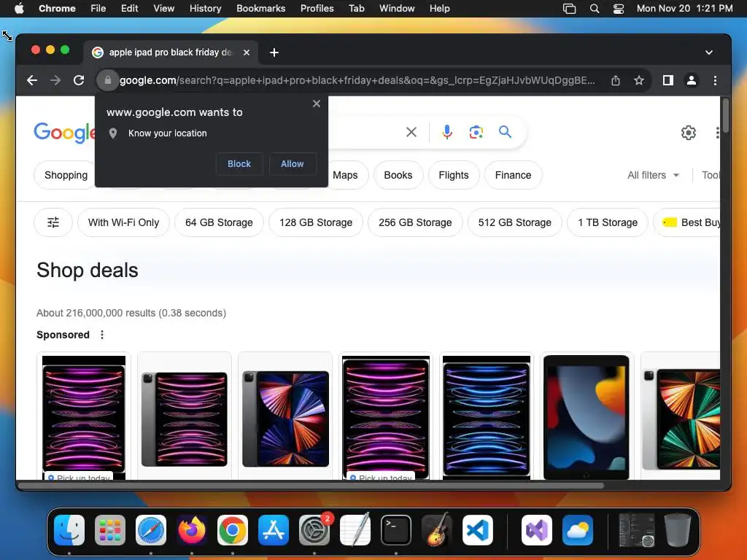Click the Chrome forward arrow
The image size is (747, 560).
[x=55, y=80]
